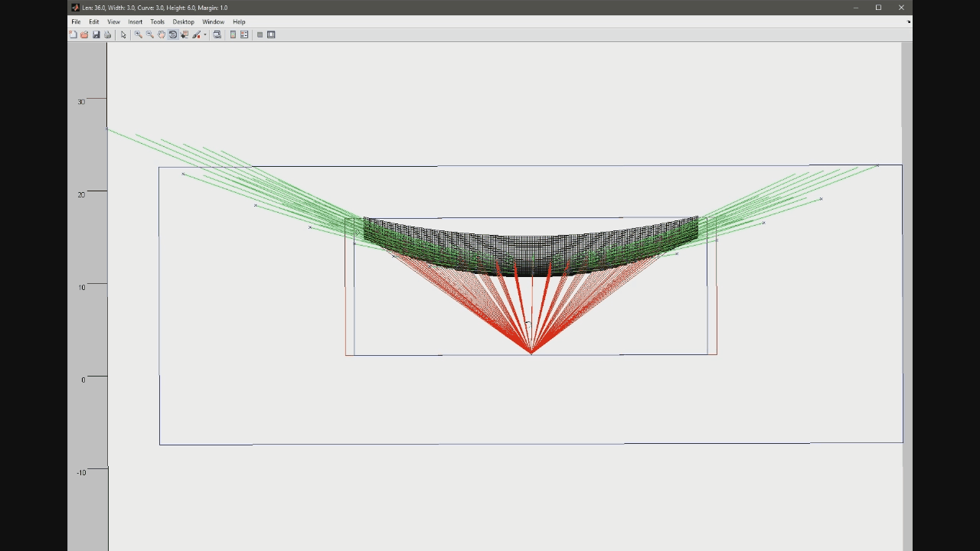Open the File menu
The width and height of the screenshot is (980, 551).
tap(76, 21)
